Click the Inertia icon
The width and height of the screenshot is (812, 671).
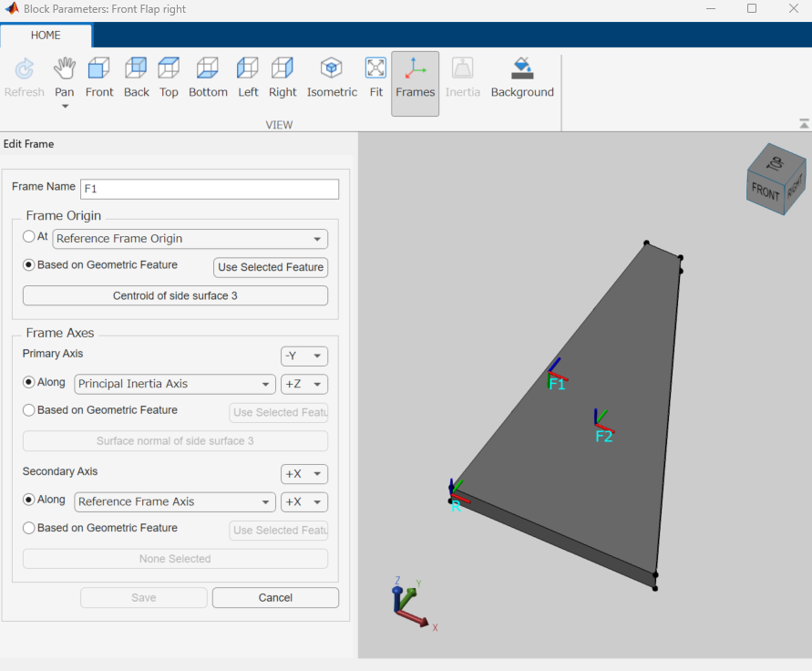tap(462, 77)
